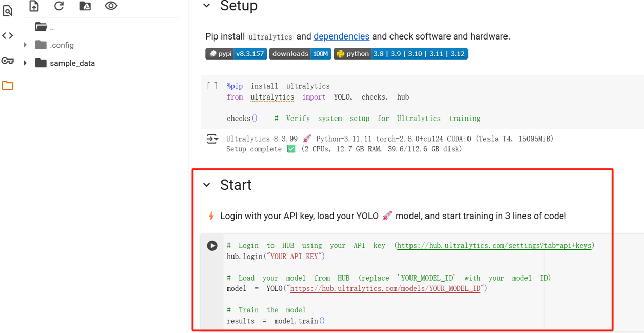Click the downloads 100M badge
Image resolution: width=644 pixels, height=333 pixels.
tap(300, 54)
